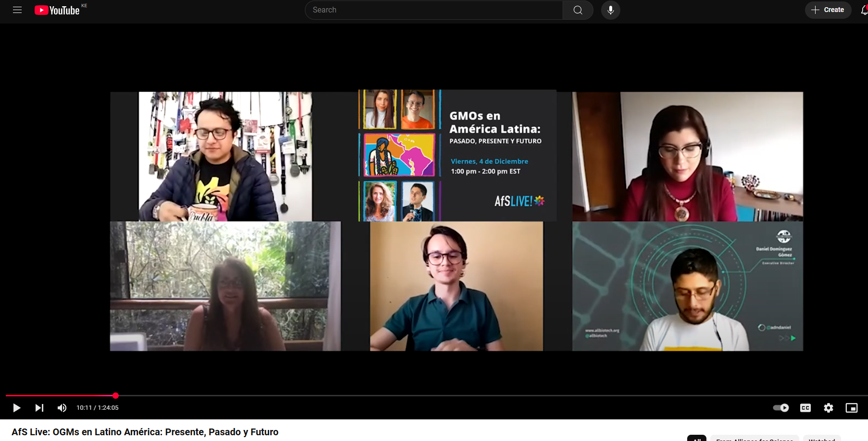868x441 pixels.
Task: Select the Watched filter chip
Action: [x=822, y=439]
